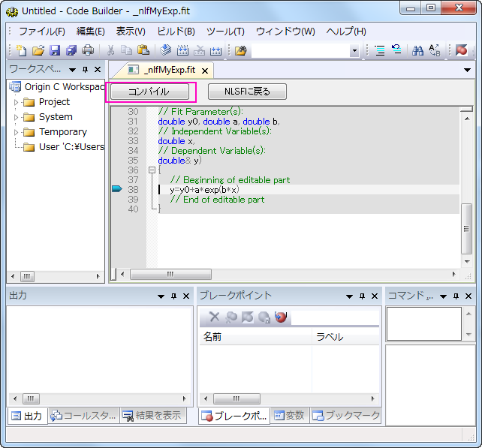
Task: Close the _nlfMyExp.fit tab
Action: (205, 71)
